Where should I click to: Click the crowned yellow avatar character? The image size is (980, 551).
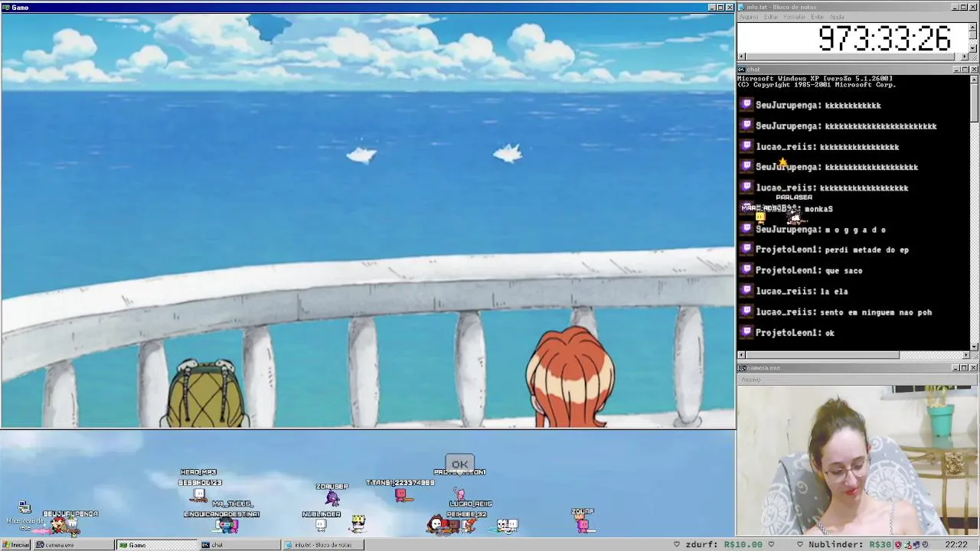point(358,523)
